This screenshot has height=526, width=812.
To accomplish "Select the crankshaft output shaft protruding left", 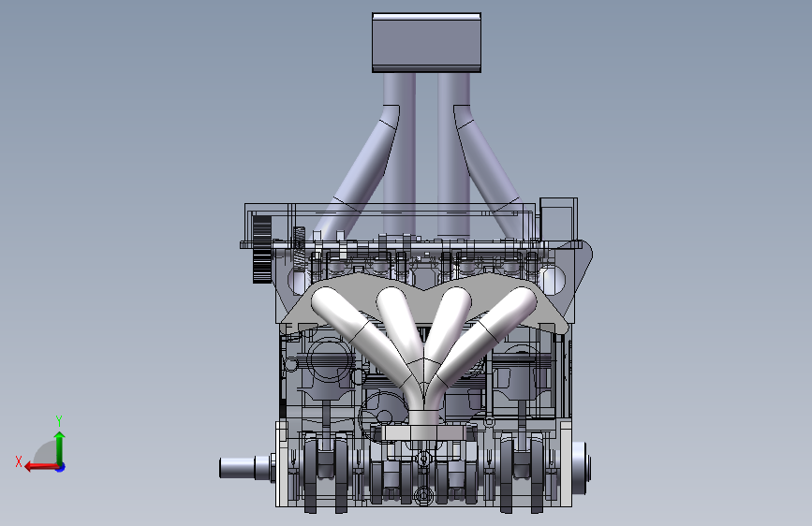I will point(245,467).
